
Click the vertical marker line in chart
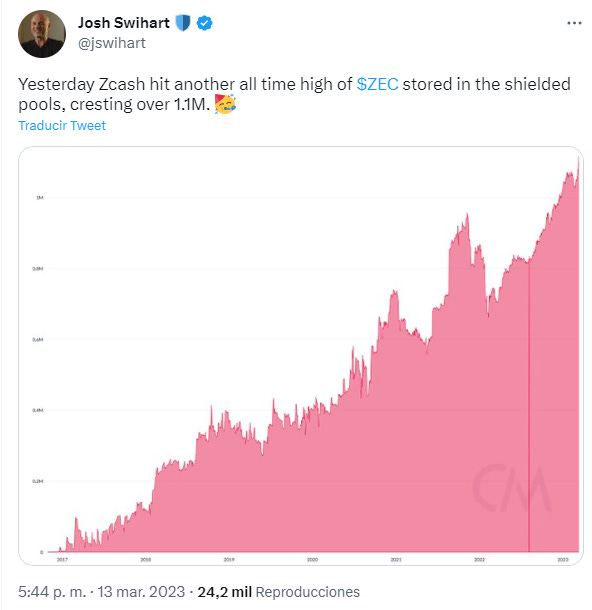point(529,406)
